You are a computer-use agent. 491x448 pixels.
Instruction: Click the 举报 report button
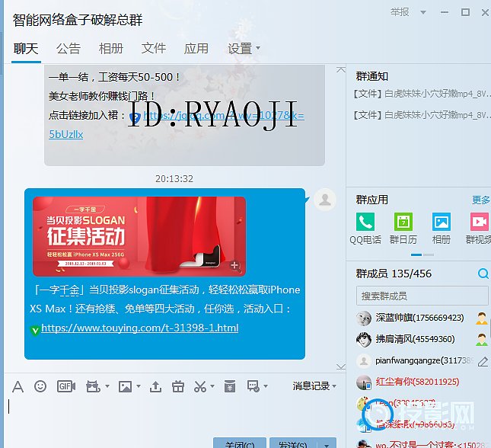click(x=400, y=12)
